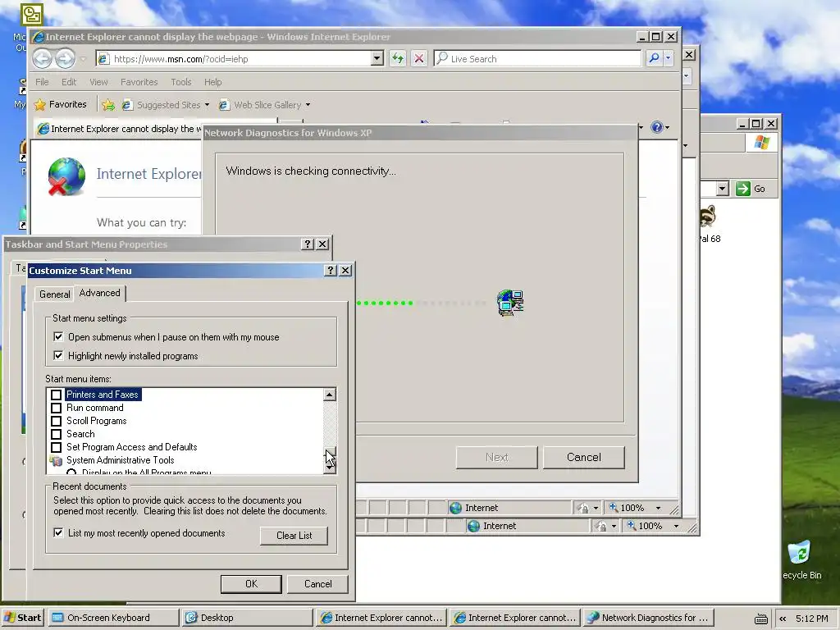840x630 pixels.
Task: Open the Suggested Sites dropdown arrow
Action: click(x=207, y=105)
